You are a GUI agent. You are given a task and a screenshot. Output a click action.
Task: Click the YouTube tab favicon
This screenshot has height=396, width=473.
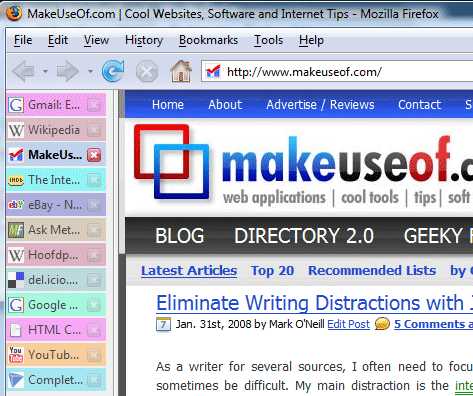[x=16, y=355]
